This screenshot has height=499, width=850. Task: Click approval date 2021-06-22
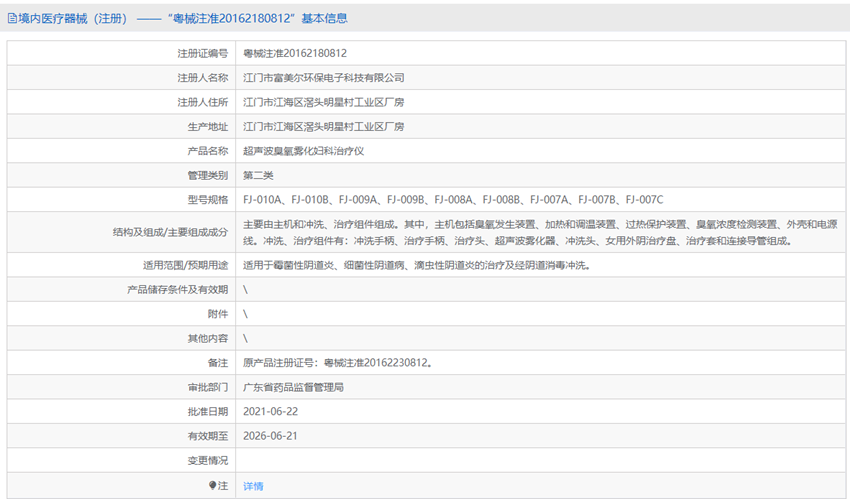(271, 411)
